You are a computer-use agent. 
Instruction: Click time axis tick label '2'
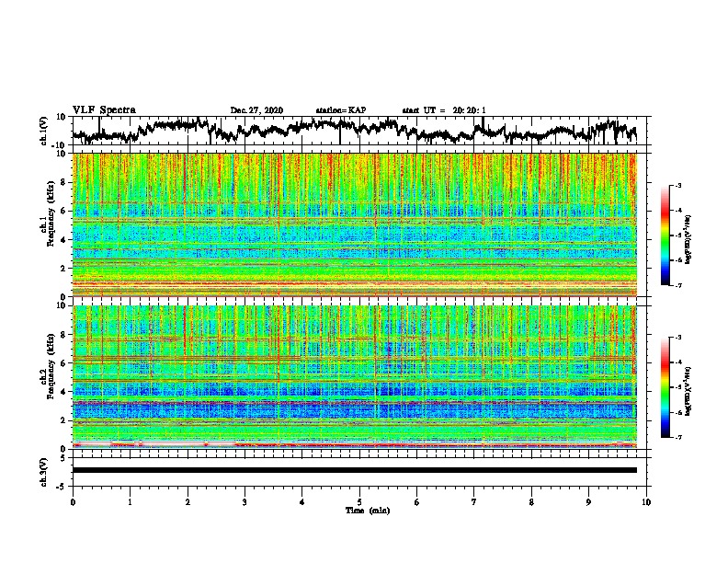pyautogui.click(x=188, y=502)
